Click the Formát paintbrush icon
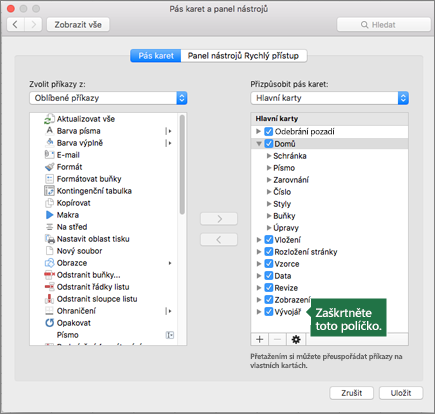 pyautogui.click(x=49, y=167)
